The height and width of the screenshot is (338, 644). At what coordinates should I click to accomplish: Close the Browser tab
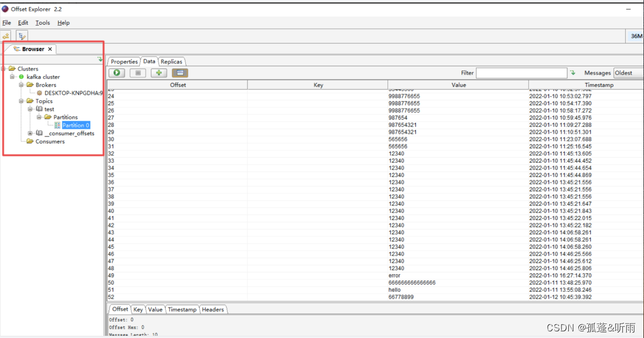(x=50, y=49)
